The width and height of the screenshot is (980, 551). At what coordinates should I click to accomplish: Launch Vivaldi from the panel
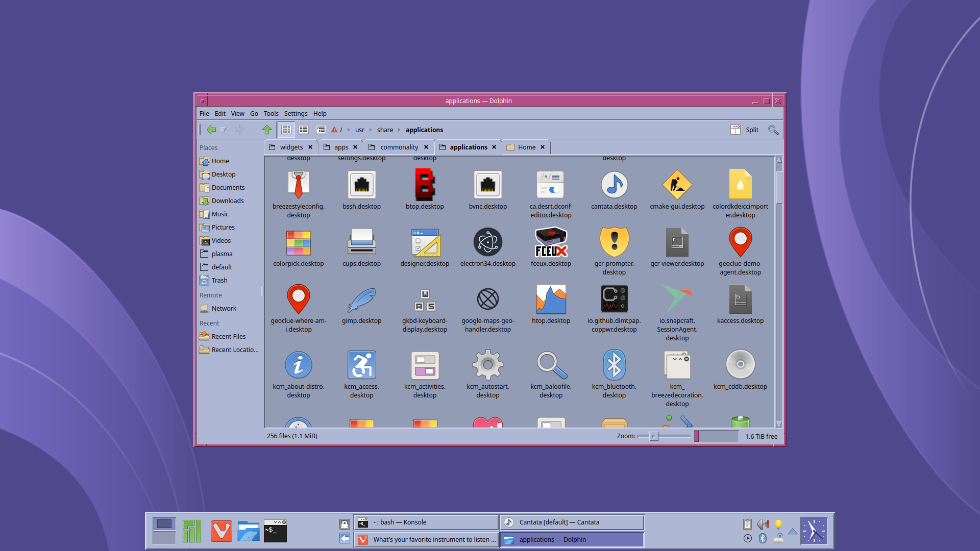point(221,531)
